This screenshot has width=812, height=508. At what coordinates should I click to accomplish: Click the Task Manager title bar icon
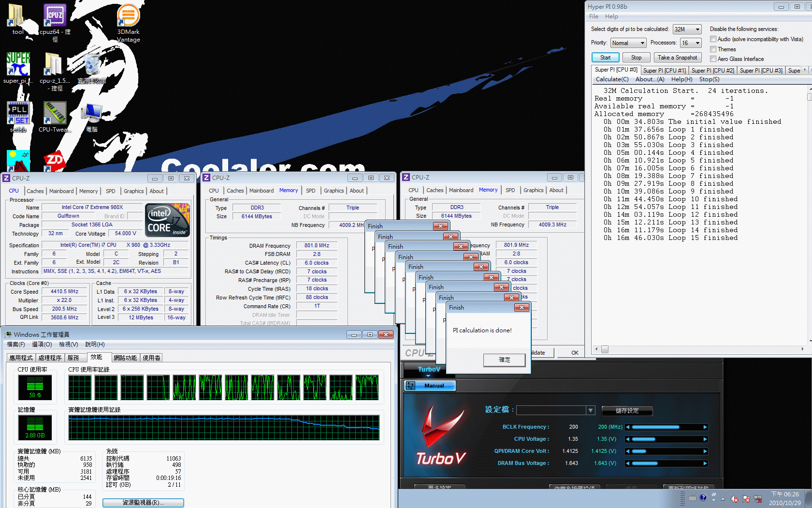pos(8,334)
